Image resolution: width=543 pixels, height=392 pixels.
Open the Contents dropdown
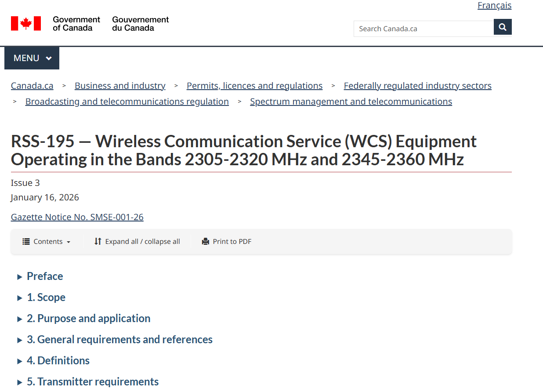point(47,242)
